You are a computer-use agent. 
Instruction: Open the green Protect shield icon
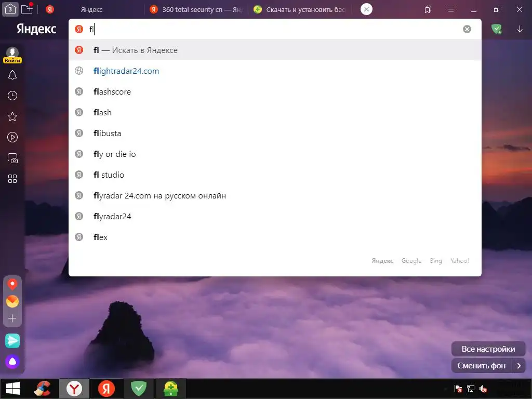point(497,29)
